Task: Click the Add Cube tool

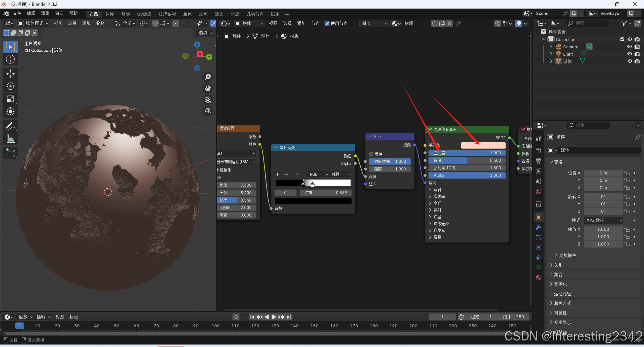Action: pos(10,153)
